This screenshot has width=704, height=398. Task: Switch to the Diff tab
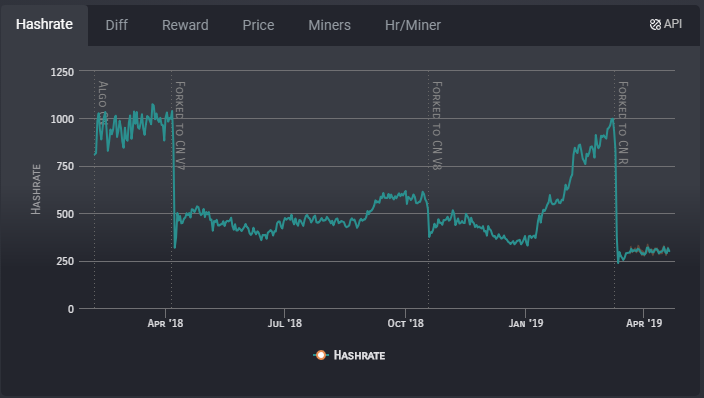(x=116, y=25)
